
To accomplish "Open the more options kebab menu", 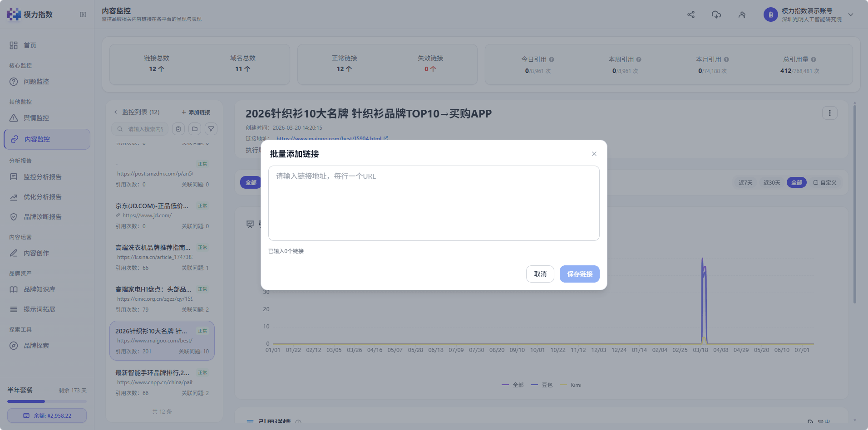I will point(830,113).
